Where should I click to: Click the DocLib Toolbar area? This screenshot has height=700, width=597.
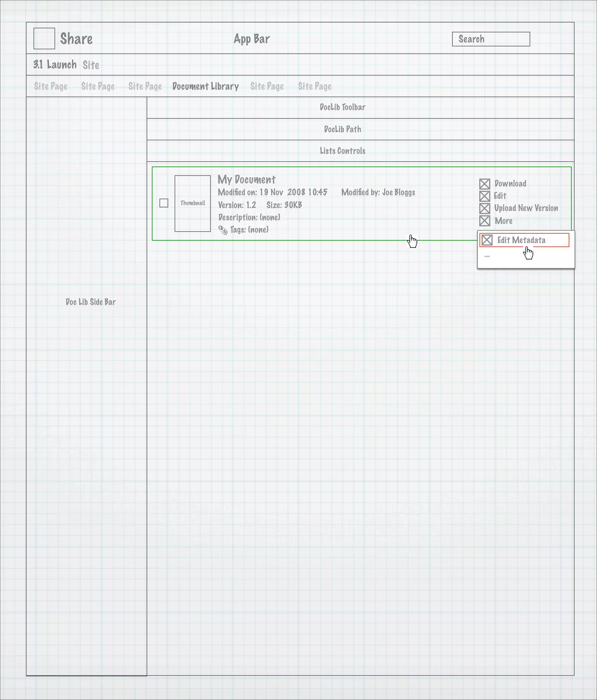click(343, 107)
